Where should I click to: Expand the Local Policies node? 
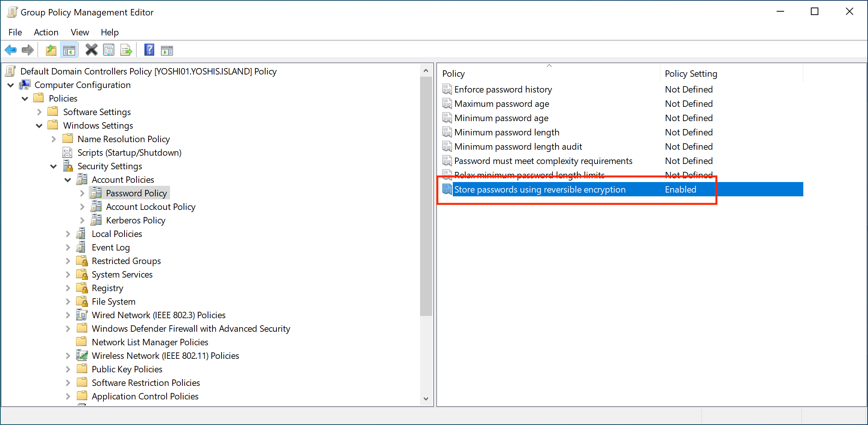(68, 234)
